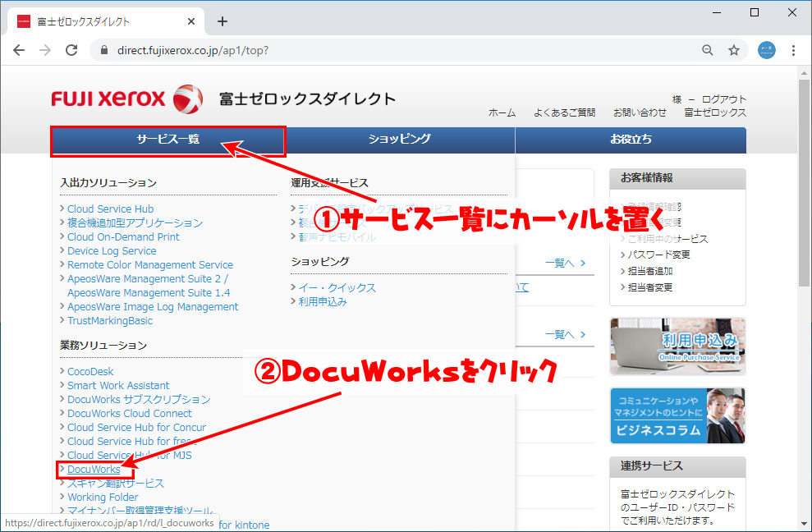812x532 pixels.
Task: Click the browser forward arrow
Action: pyautogui.click(x=46, y=50)
